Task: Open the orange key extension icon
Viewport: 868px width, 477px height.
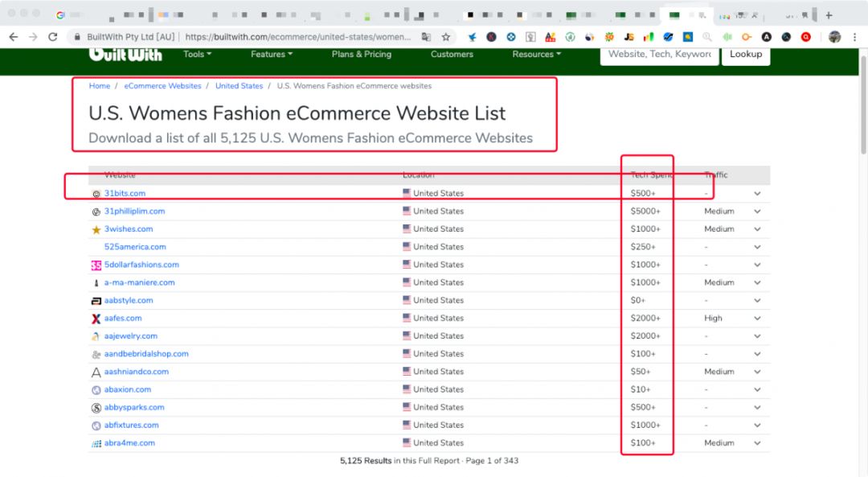Action: point(747,37)
